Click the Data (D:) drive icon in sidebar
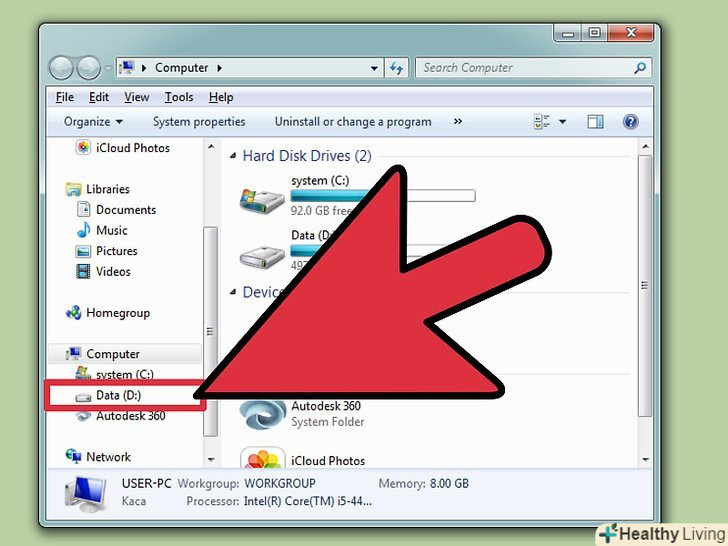Screen dimensions: 728x546 pos(83,397)
